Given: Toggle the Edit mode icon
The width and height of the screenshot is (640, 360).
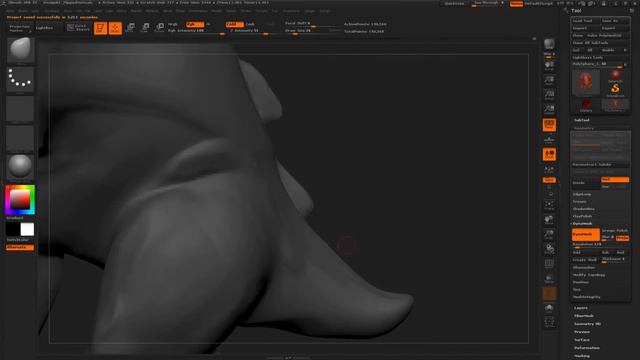Looking at the screenshot, I should click(100, 28).
